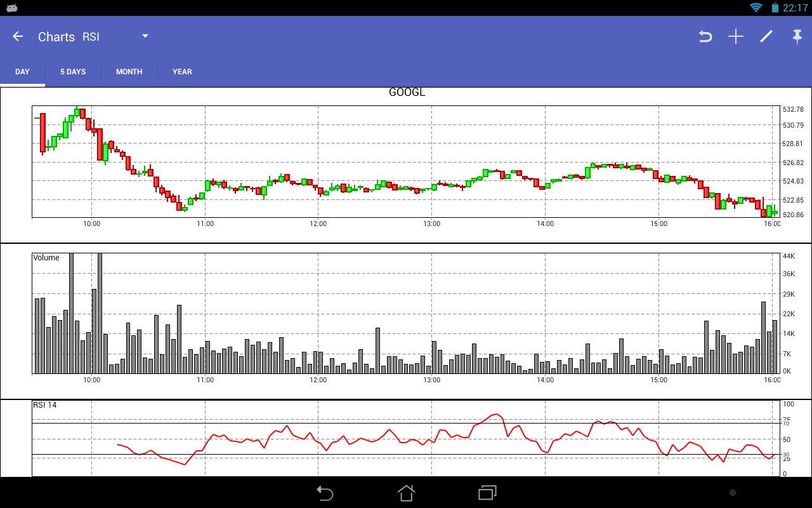
Task: Switch to the DAY tab
Action: pos(22,72)
